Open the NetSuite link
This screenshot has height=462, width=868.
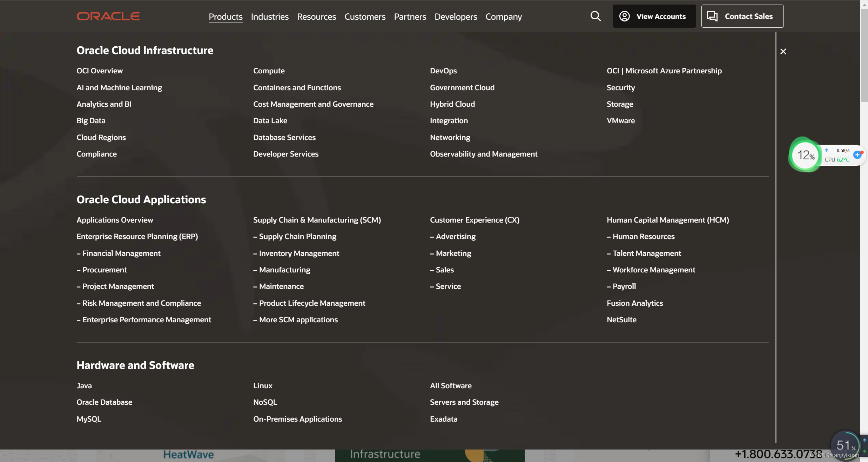point(621,320)
